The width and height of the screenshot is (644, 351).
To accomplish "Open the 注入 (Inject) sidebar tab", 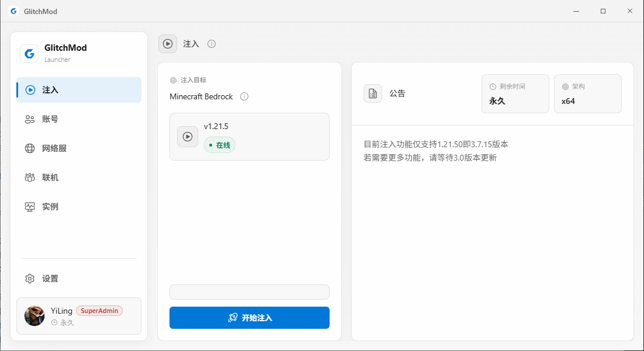I will coord(79,90).
